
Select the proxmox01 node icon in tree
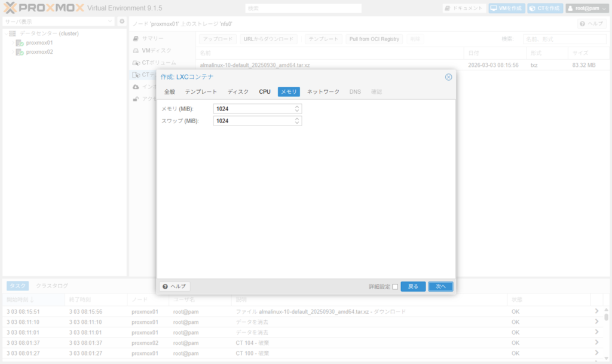(x=20, y=43)
